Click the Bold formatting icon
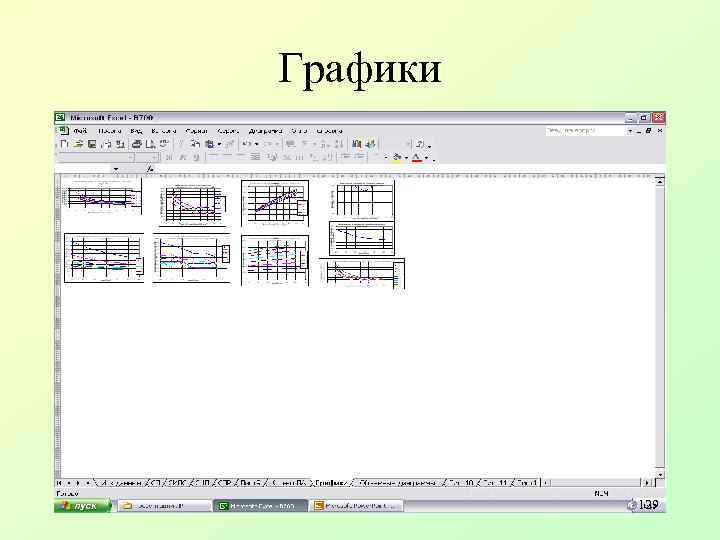This screenshot has height=540, width=720. tap(169, 158)
